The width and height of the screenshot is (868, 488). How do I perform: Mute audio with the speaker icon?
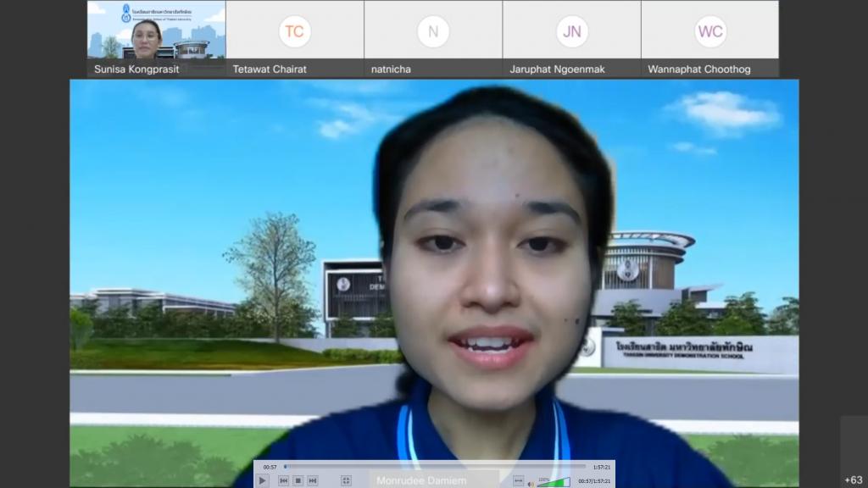click(x=531, y=483)
